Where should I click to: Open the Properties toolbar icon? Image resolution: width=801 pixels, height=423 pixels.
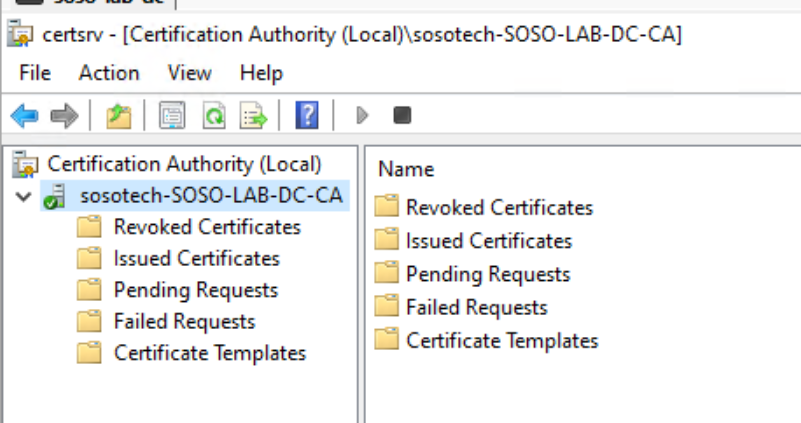173,116
